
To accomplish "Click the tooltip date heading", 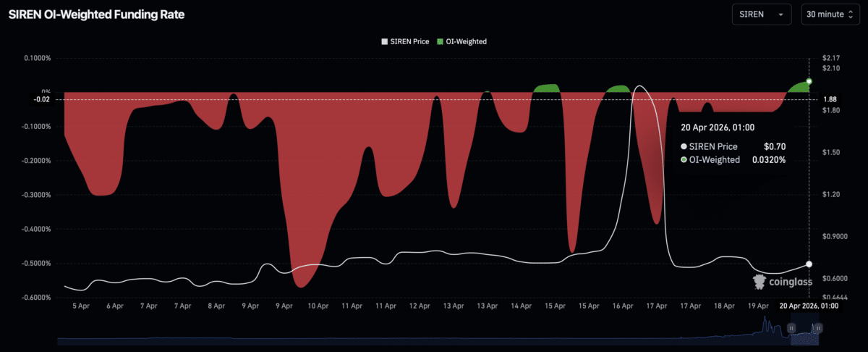I will click(x=718, y=127).
